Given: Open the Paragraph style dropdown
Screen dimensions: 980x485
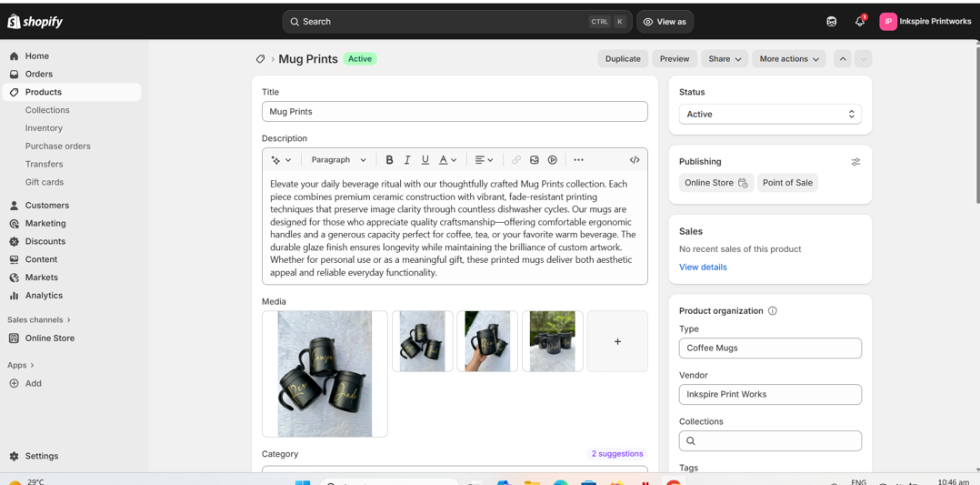Looking at the screenshot, I should [x=338, y=160].
